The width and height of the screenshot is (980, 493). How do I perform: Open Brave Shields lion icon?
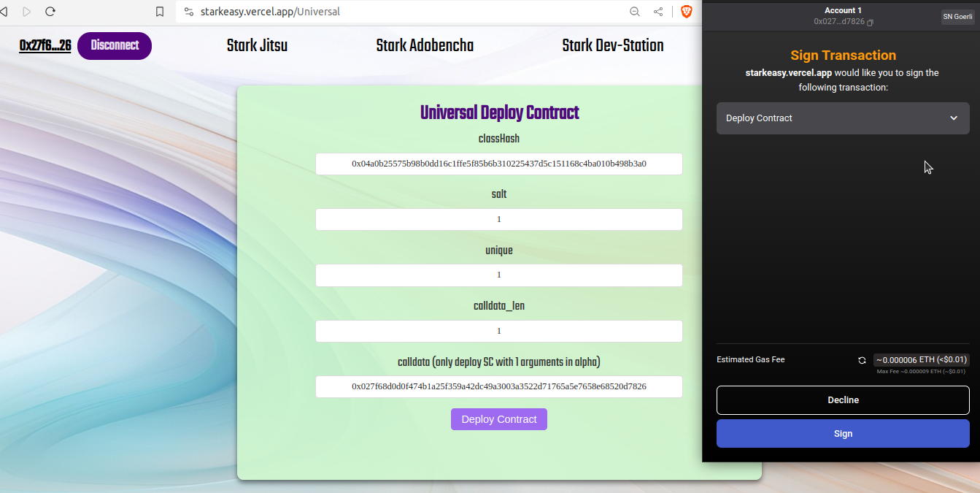(x=686, y=12)
